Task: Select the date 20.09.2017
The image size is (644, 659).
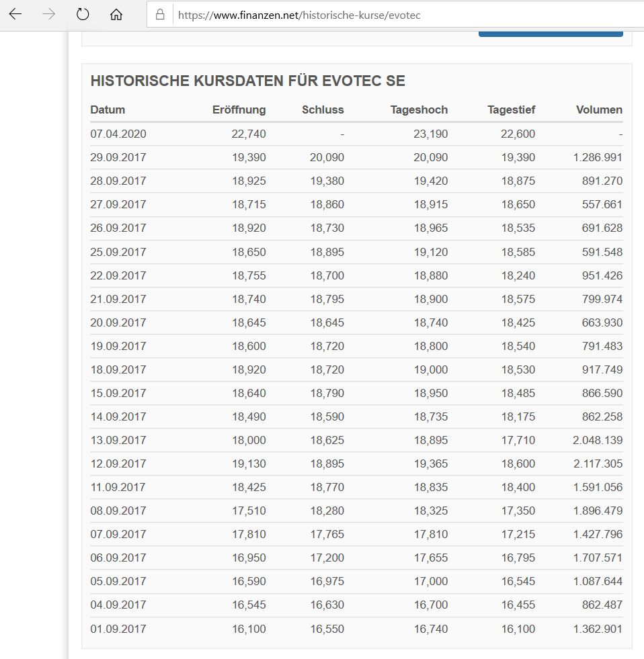Action: pyautogui.click(x=118, y=322)
